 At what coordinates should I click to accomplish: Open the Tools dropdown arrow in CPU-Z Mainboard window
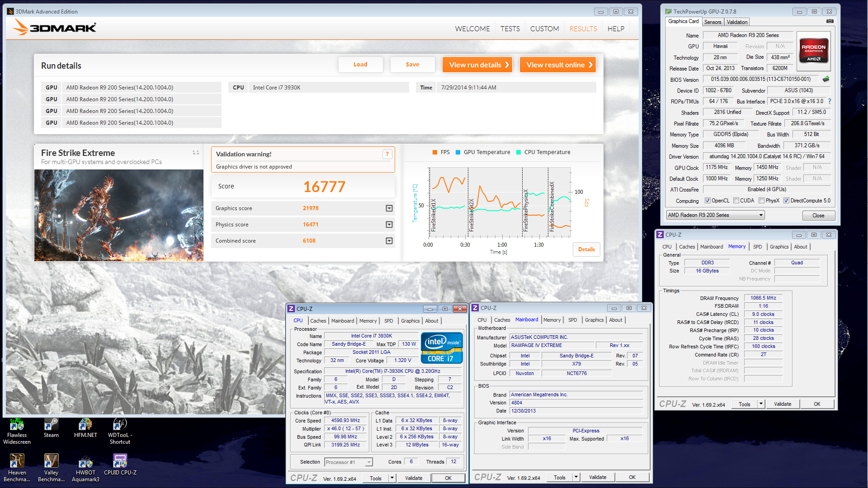576,477
